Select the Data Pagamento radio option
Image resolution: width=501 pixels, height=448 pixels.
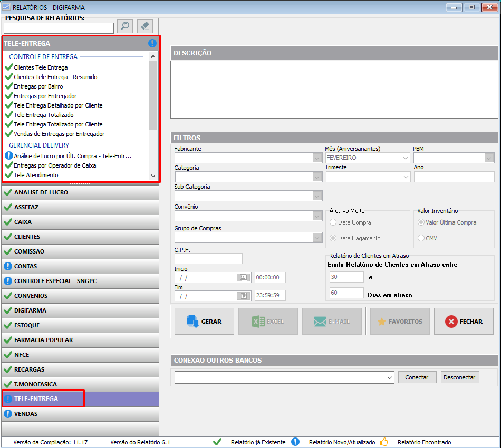click(333, 238)
